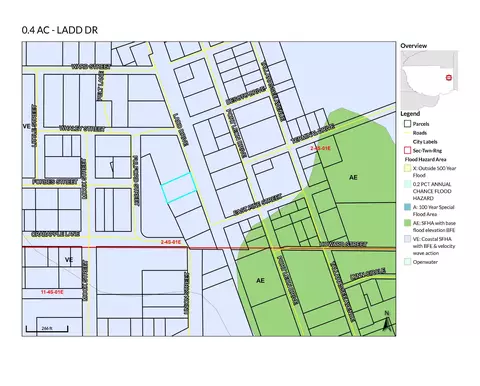Click the 0.2 PCT Annual Chance Flood Hazard label

tap(432, 191)
